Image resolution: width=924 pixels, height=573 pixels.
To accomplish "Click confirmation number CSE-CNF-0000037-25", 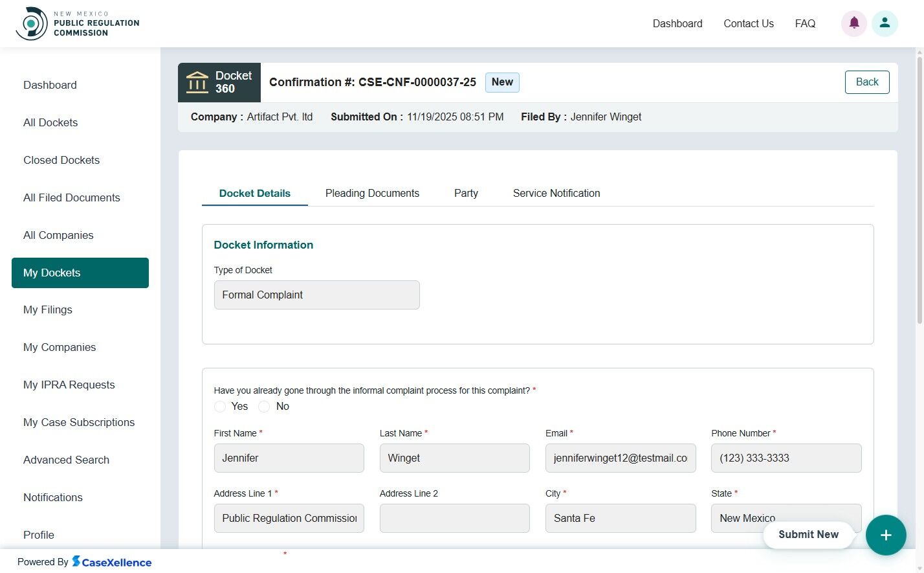I will click(417, 82).
